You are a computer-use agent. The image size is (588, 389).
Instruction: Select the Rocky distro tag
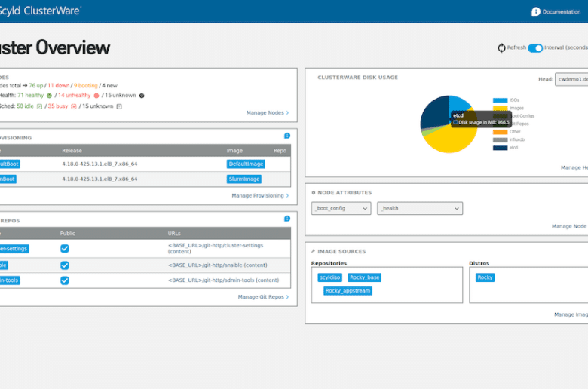pos(485,277)
